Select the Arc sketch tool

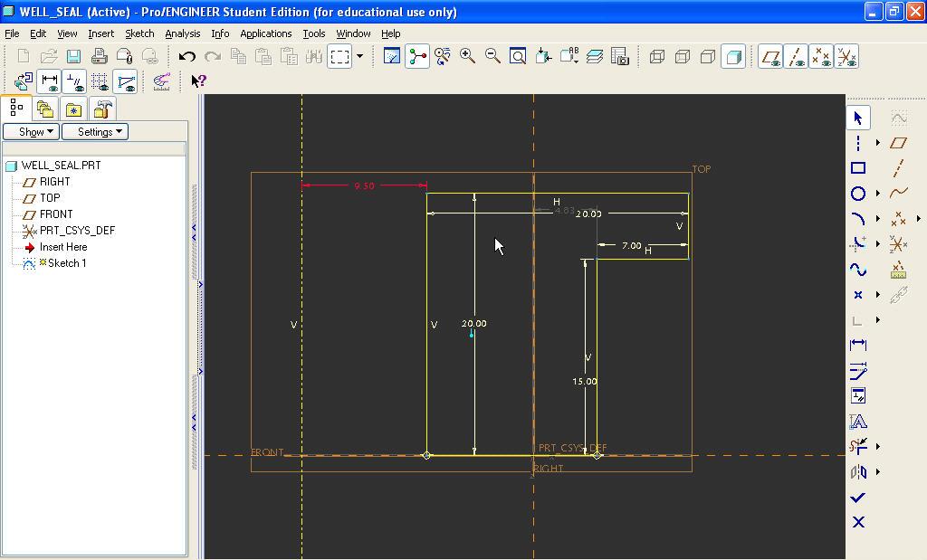pos(858,219)
